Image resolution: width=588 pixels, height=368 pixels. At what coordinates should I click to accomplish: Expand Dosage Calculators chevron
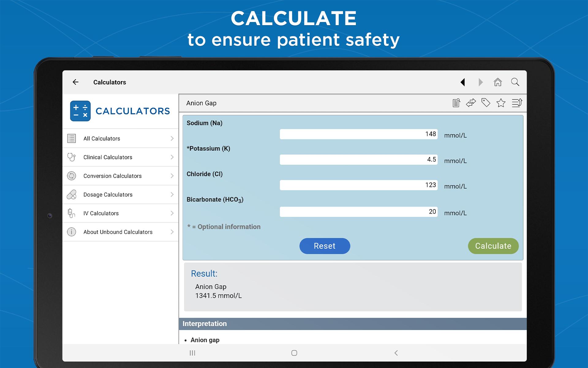[x=172, y=194]
